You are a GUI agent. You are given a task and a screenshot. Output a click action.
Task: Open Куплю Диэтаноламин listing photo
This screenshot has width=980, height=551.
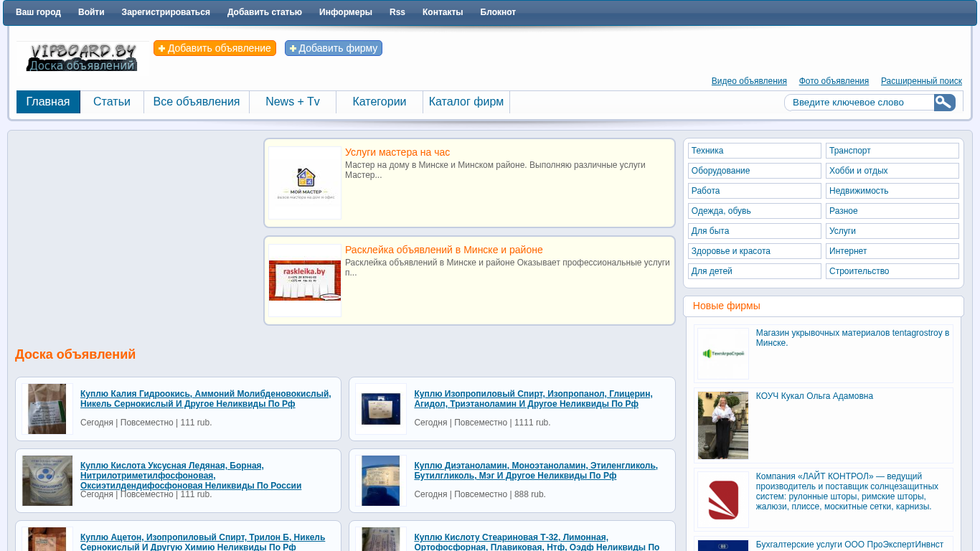coord(381,481)
